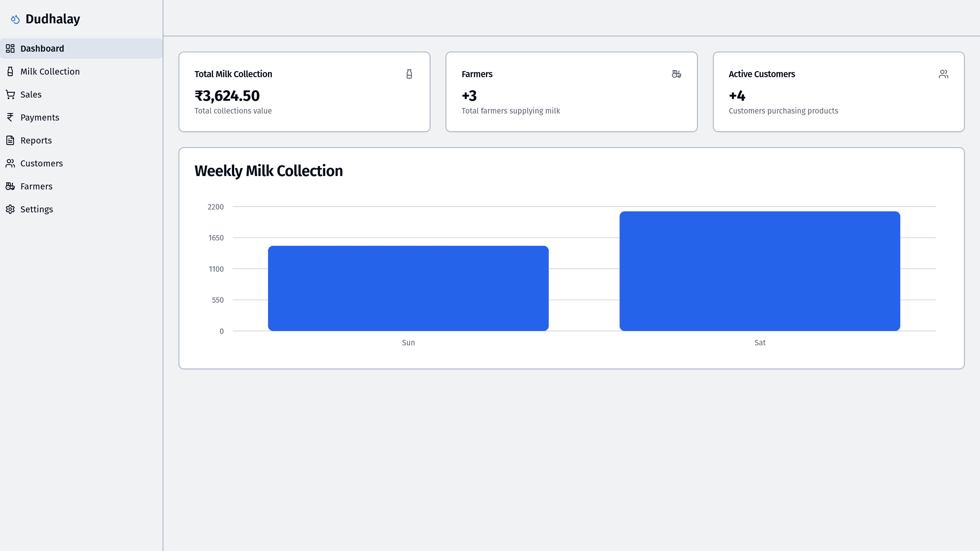Click the document icon beside Reports

tap(10, 140)
